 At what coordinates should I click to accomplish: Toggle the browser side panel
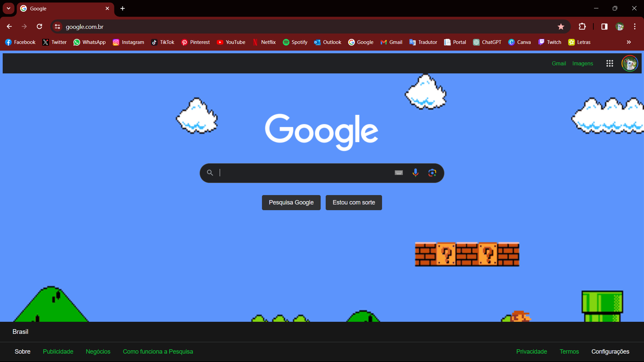coord(604,26)
